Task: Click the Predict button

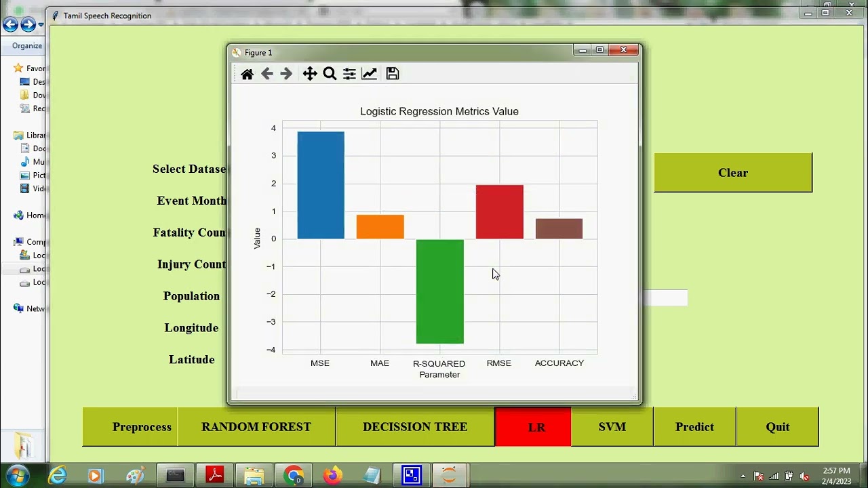Action: [694, 427]
